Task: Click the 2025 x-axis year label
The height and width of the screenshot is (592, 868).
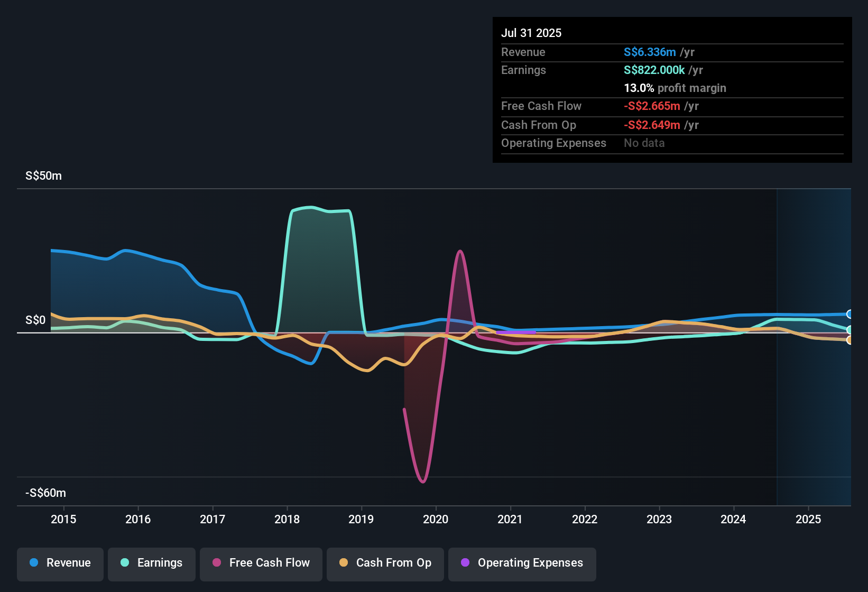Action: coord(808,520)
